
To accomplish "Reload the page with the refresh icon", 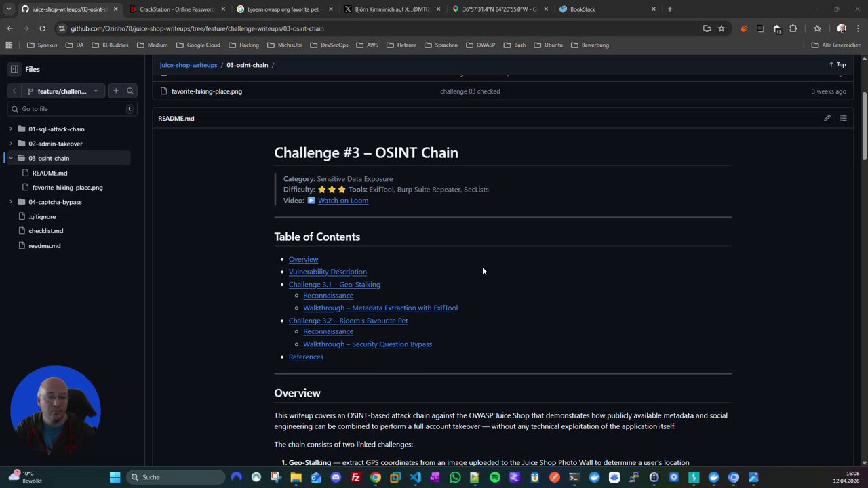I will click(42, 28).
